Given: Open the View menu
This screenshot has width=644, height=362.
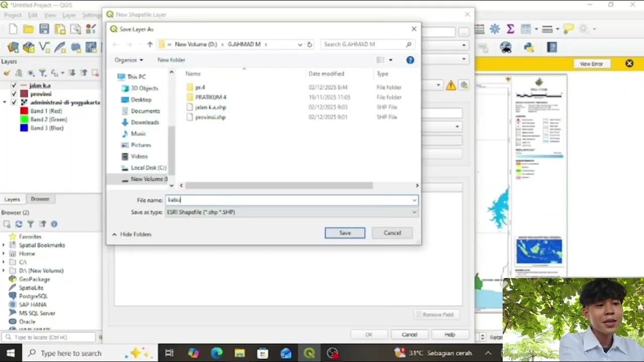Looking at the screenshot, I should (x=51, y=16).
